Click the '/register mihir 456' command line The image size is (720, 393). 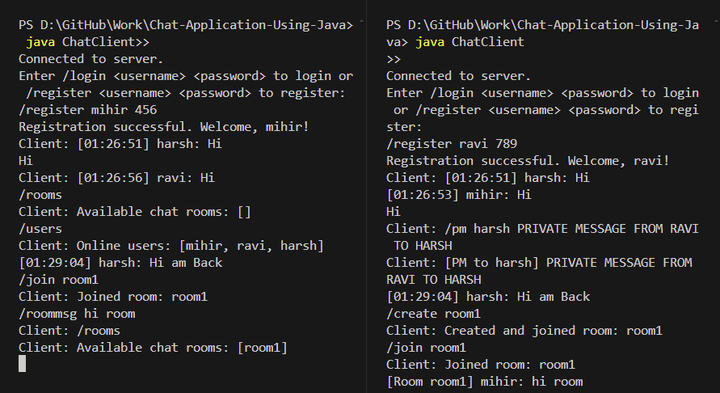tap(88, 110)
